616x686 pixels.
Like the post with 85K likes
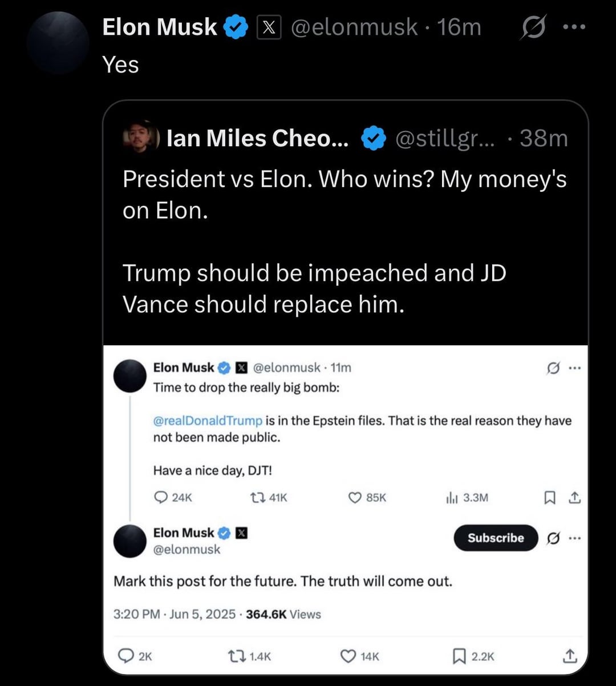(x=355, y=498)
